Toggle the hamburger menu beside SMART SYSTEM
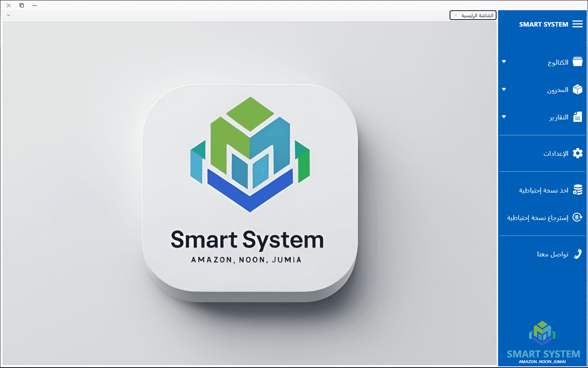 [577, 24]
